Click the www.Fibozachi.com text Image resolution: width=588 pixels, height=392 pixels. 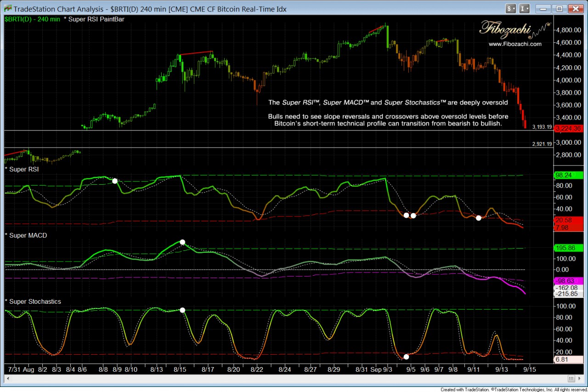(x=515, y=44)
